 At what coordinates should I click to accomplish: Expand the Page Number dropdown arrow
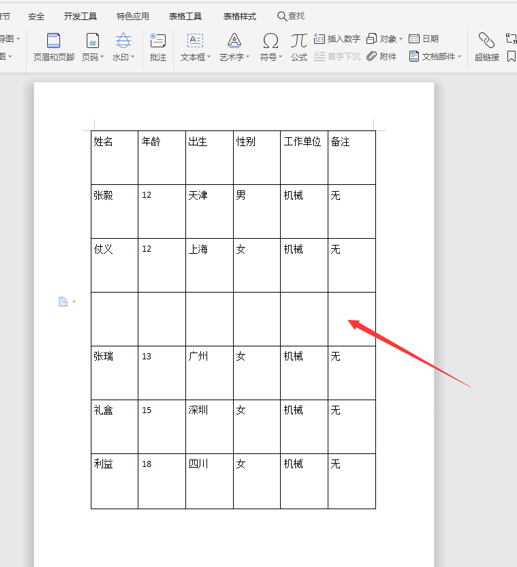(x=102, y=57)
